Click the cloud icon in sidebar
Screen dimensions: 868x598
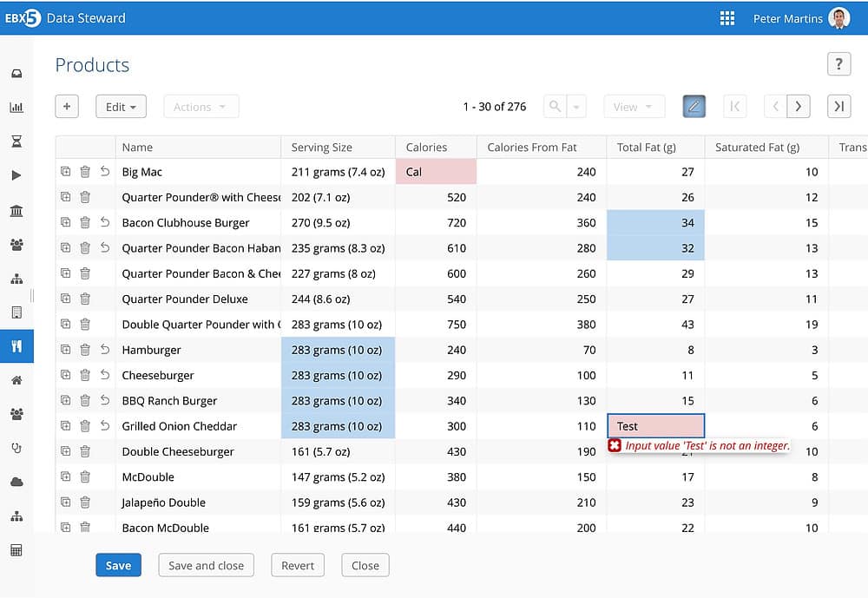16,483
